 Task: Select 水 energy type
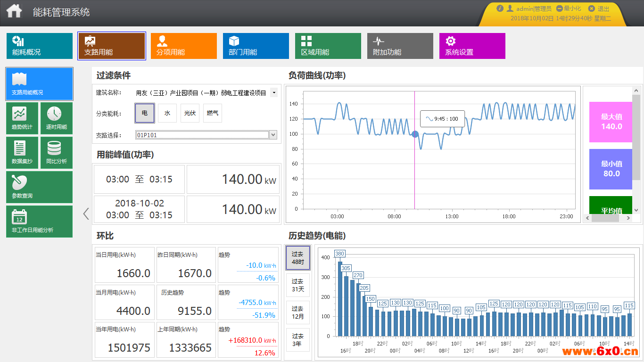pos(167,113)
